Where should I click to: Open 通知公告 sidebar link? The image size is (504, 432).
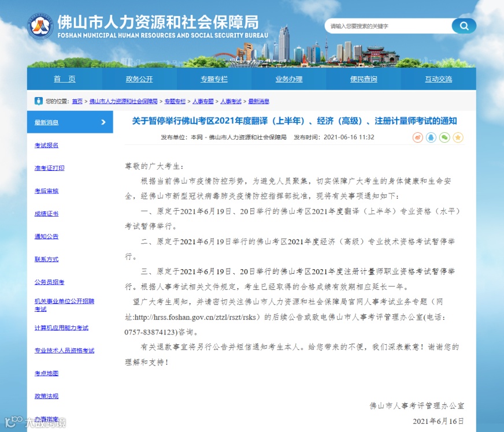[47, 236]
